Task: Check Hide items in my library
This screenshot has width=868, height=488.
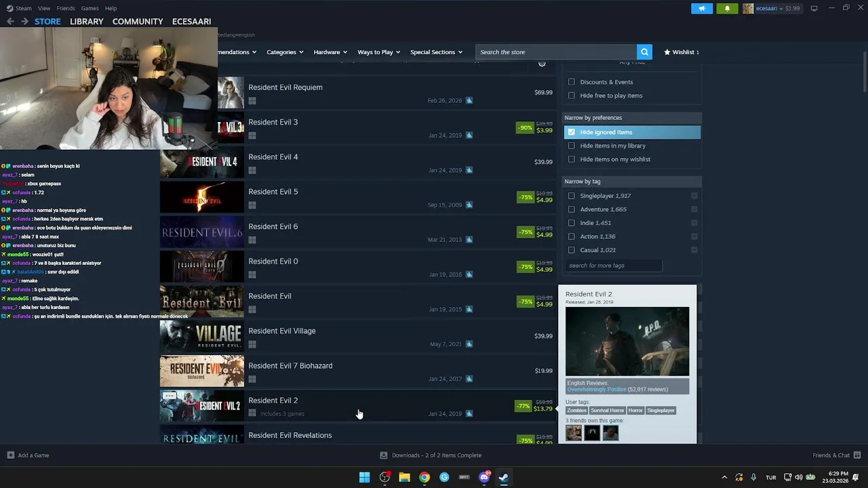Action: click(571, 146)
